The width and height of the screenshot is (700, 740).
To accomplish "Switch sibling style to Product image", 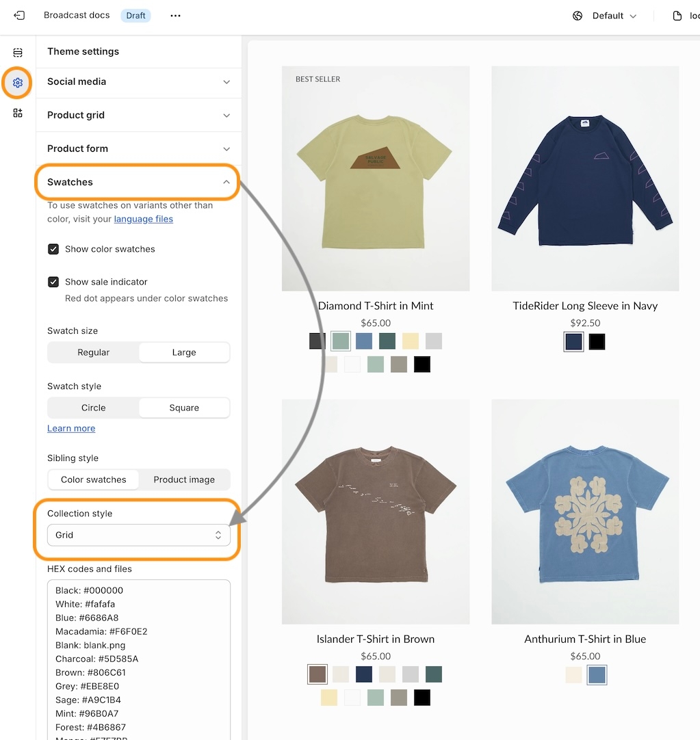I will coord(184,479).
